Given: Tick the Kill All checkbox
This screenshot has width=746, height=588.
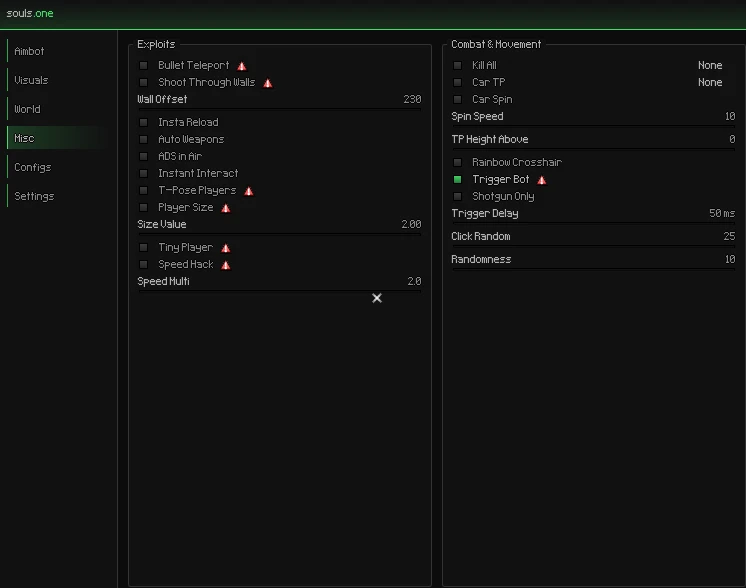Looking at the screenshot, I should coord(457,66).
